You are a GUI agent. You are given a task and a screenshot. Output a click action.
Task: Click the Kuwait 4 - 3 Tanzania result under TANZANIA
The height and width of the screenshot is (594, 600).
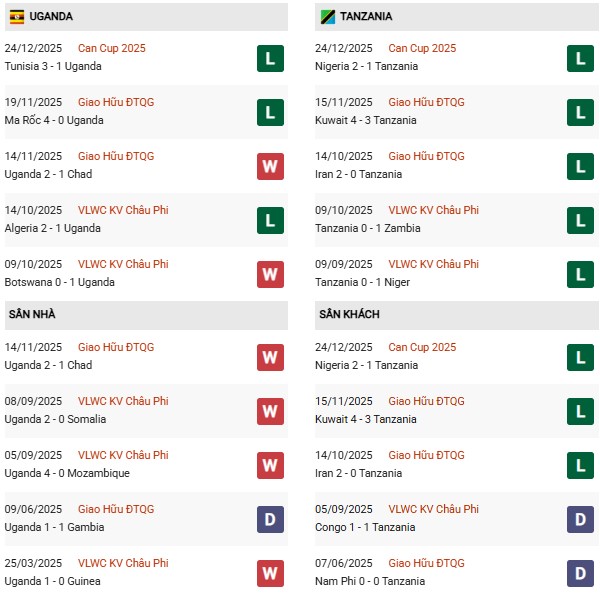(368, 120)
